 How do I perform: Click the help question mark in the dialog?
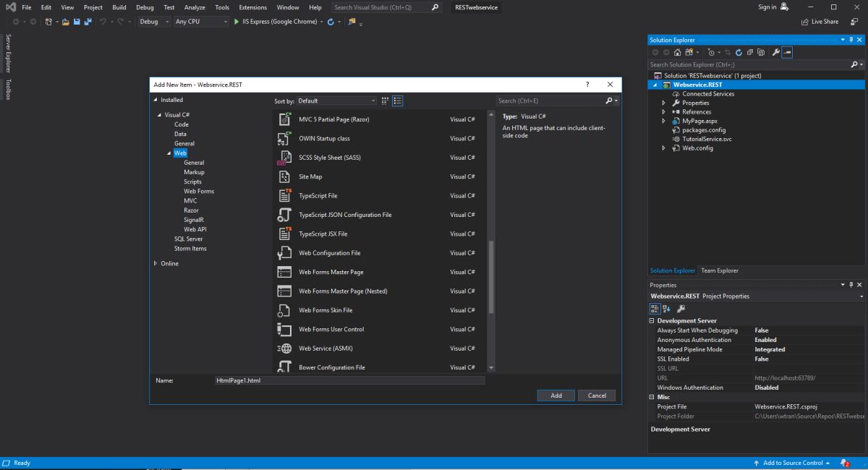click(587, 85)
